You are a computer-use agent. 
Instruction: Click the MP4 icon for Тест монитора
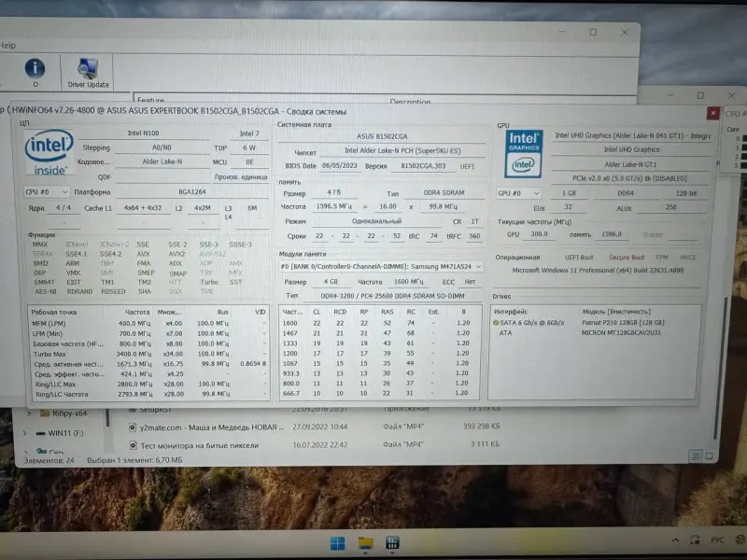tap(134, 445)
